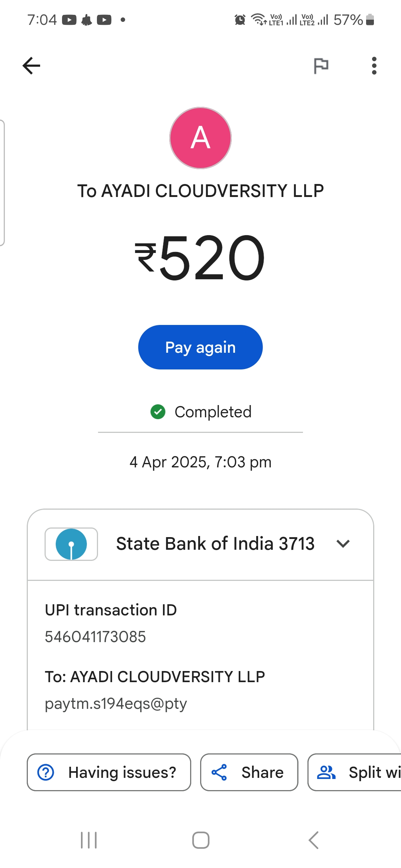This screenshot has height=868, width=401.
Task: Expand State Bank of India 3713 details
Action: [215, 544]
